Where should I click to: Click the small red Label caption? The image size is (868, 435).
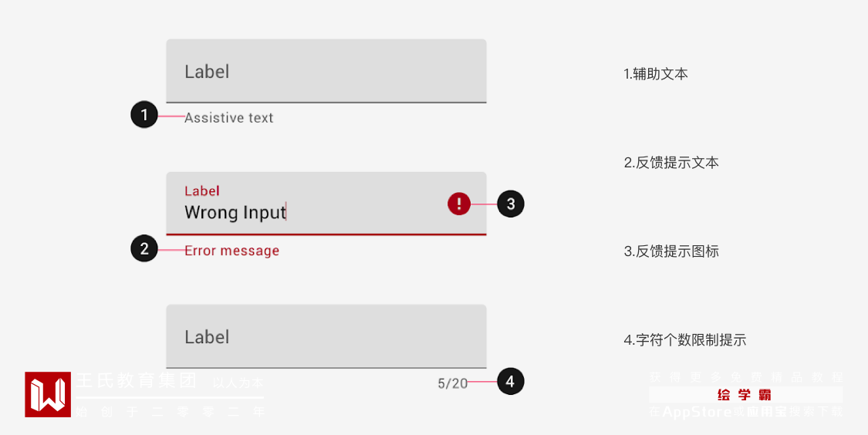202,191
